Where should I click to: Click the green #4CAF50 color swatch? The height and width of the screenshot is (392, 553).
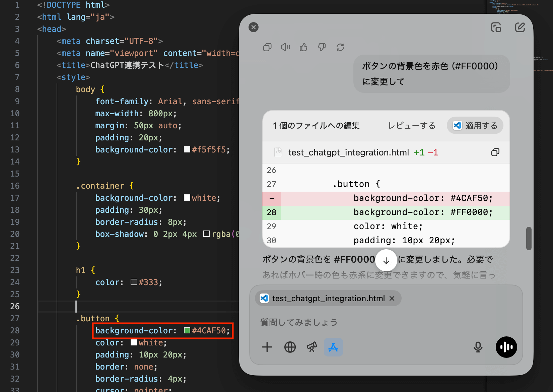pyautogui.click(x=187, y=331)
